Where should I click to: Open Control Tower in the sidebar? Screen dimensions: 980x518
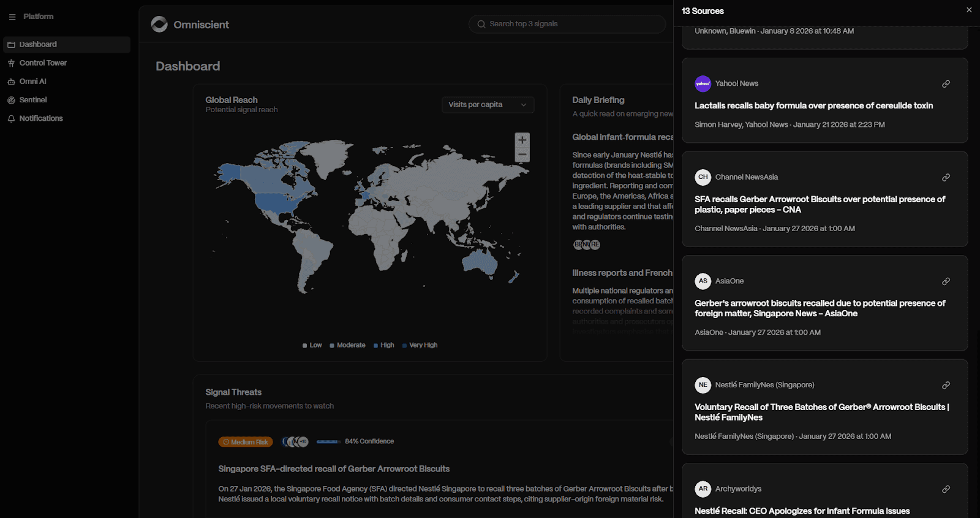pos(67,63)
